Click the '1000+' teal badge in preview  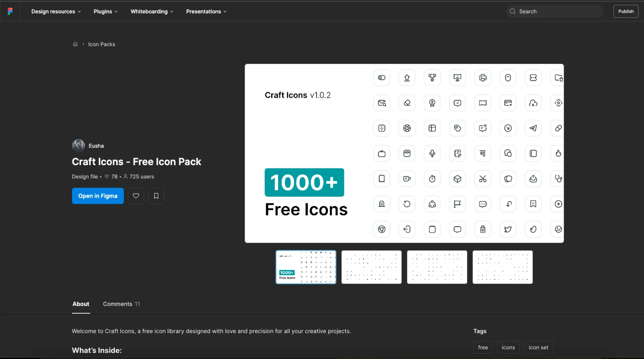(x=304, y=182)
